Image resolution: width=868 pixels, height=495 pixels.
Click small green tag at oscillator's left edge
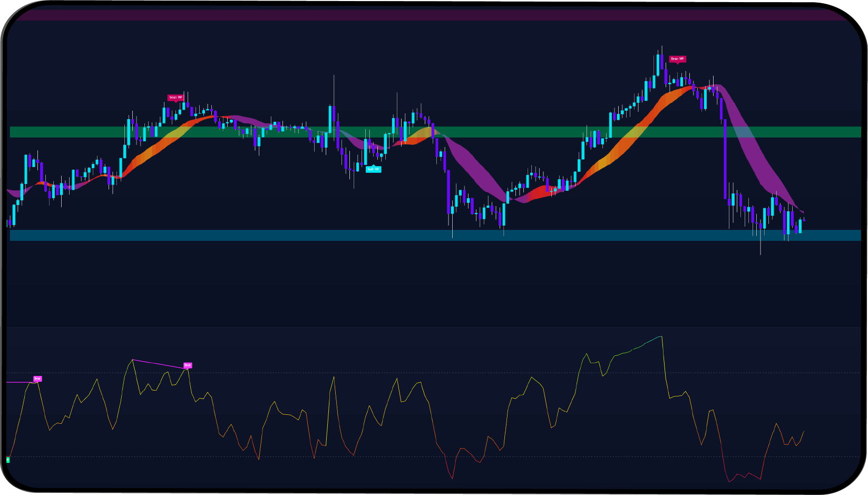[x=8, y=460]
